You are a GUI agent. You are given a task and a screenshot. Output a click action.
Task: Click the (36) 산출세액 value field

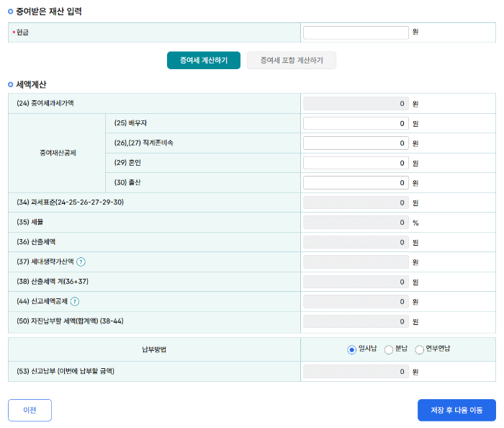356,242
